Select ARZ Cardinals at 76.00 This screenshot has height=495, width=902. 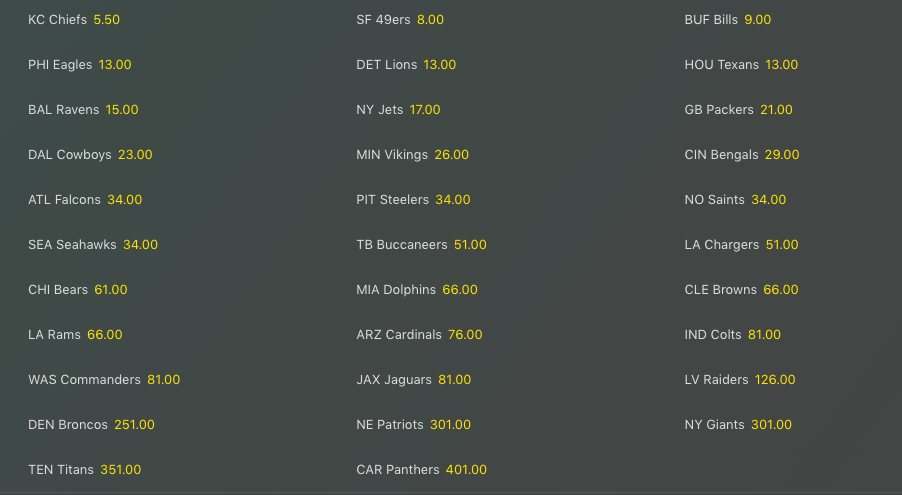pyautogui.click(x=465, y=335)
